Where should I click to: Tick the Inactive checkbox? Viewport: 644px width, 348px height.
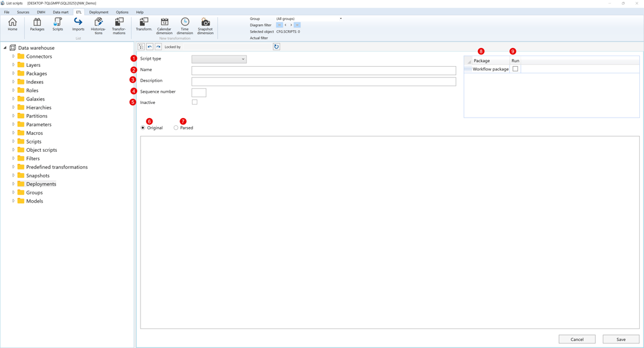pos(194,102)
